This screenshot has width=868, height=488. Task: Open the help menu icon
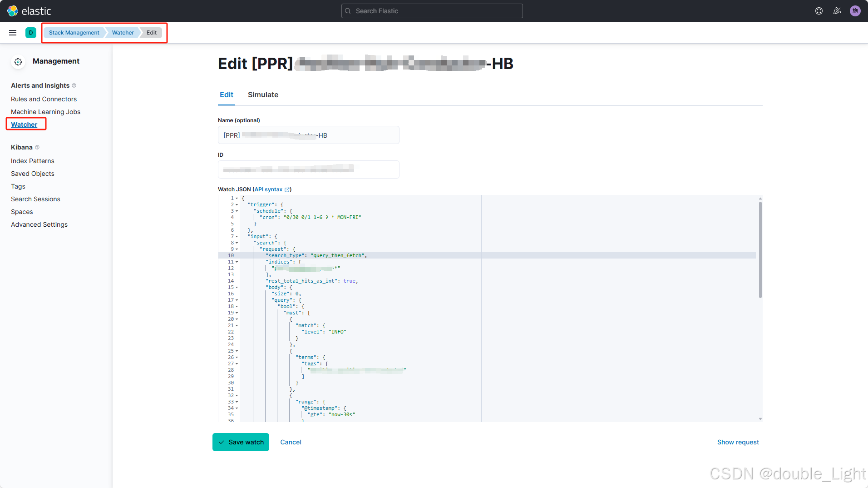819,11
